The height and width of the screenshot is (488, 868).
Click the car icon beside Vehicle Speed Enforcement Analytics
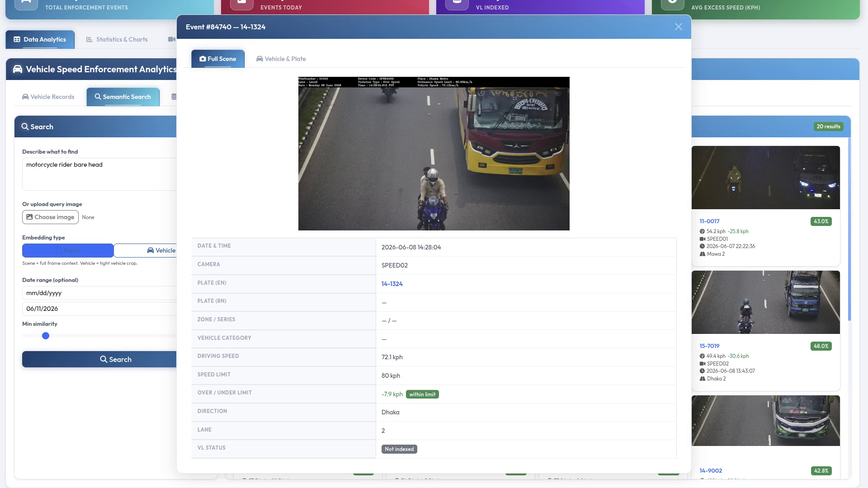pyautogui.click(x=18, y=69)
